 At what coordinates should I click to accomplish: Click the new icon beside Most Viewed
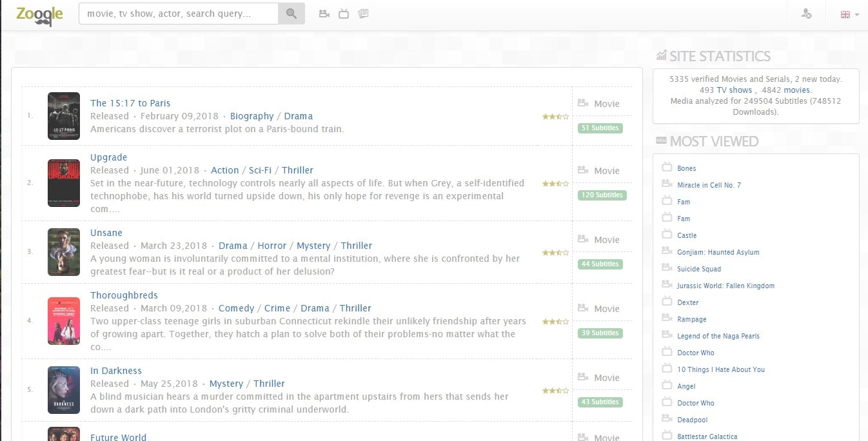[661, 141]
